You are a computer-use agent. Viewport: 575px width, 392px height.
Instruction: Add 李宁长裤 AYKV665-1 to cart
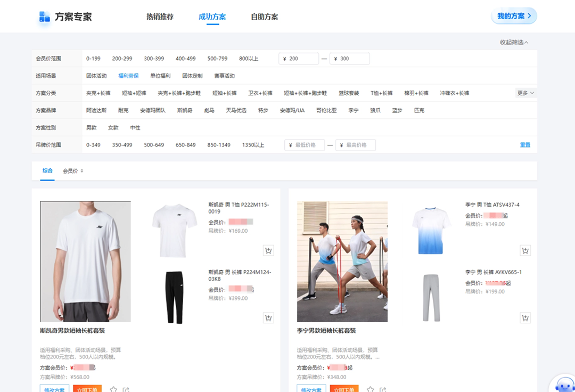pyautogui.click(x=525, y=317)
